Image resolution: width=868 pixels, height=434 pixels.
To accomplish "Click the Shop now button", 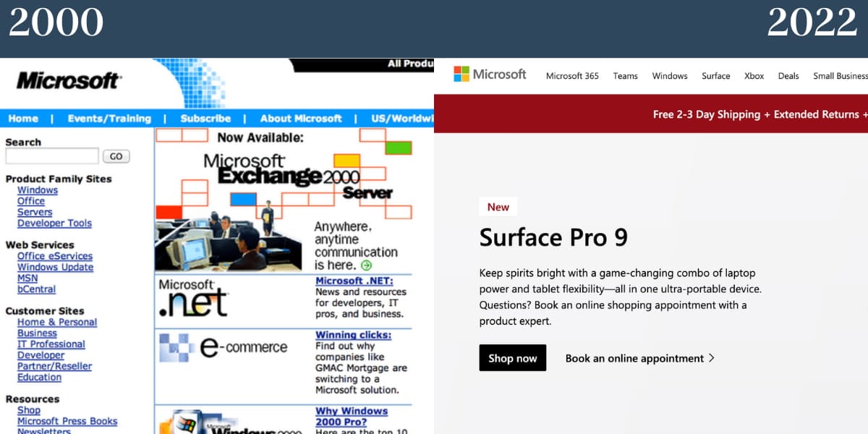I will pyautogui.click(x=513, y=358).
